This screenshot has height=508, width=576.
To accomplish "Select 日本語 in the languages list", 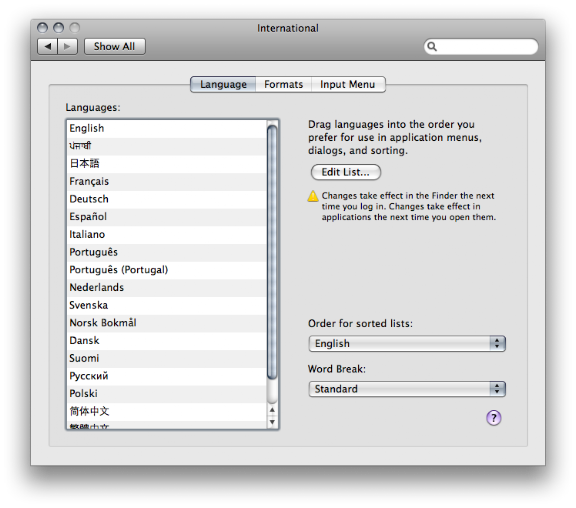I will [167, 164].
